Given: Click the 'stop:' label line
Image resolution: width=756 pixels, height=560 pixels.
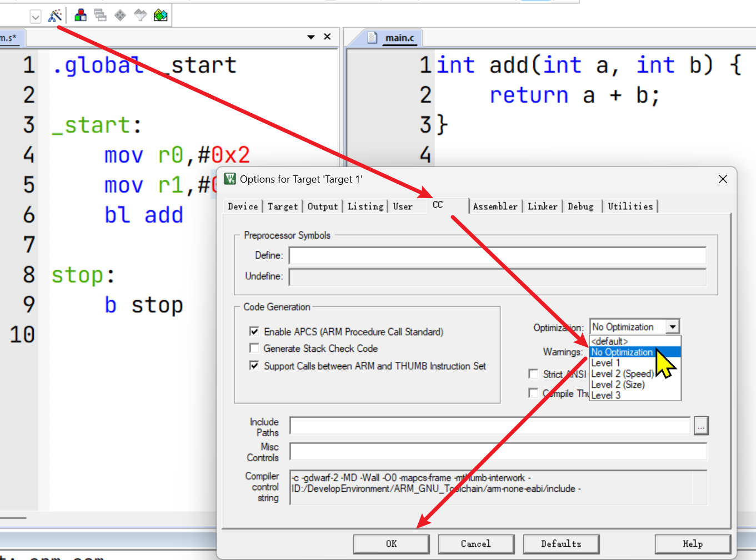Looking at the screenshot, I should 83,275.
